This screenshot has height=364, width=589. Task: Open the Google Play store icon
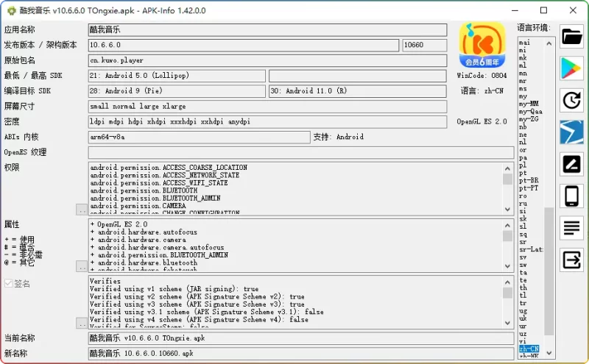[x=572, y=68]
